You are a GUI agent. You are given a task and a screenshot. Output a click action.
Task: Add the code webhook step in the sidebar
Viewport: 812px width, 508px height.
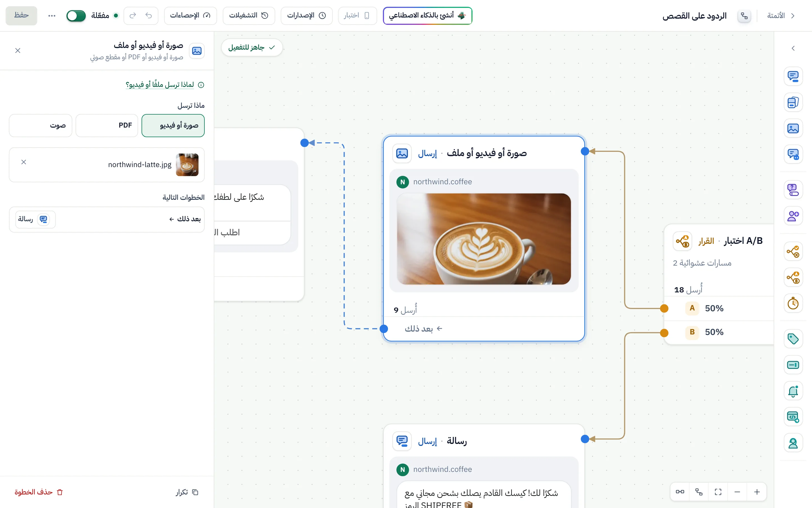pyautogui.click(x=793, y=417)
